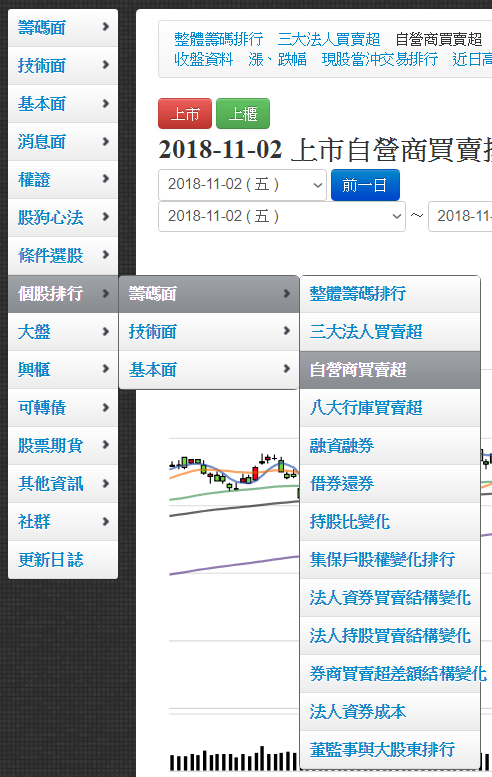492x777 pixels.
Task: Open the range start date dropdown
Action: pos(282,217)
